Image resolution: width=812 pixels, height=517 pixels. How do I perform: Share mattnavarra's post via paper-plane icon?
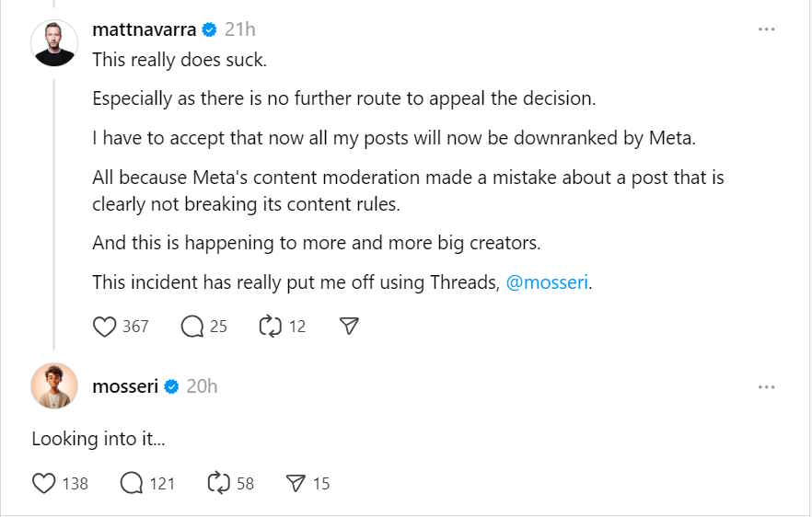click(349, 326)
